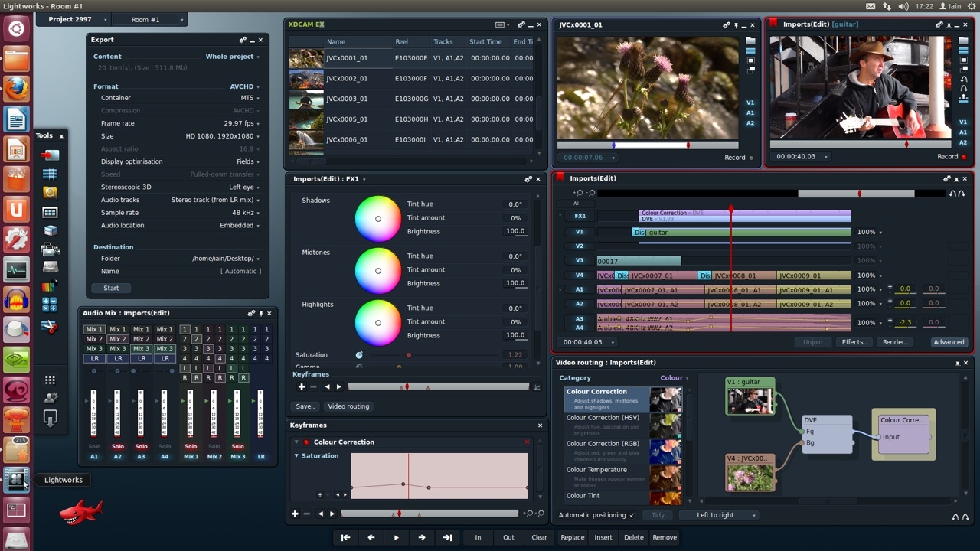This screenshot has height=551, width=980.
Task: Expand the Left to right layout dropdown
Action: (718, 515)
